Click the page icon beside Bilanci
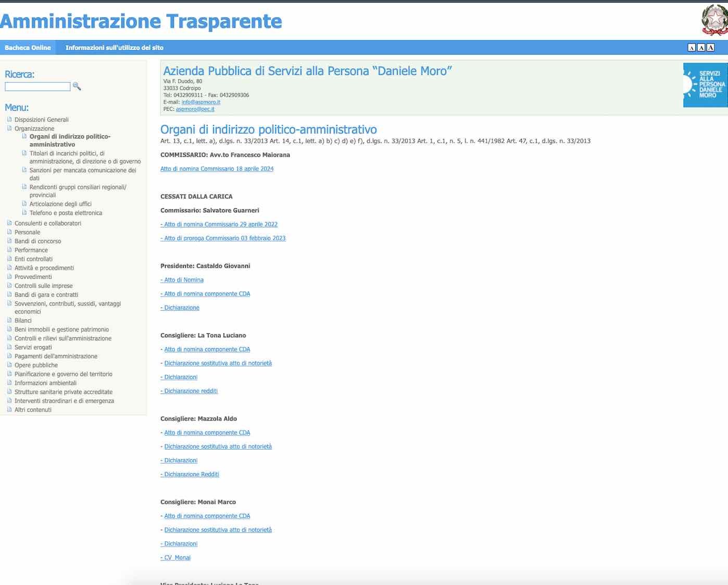The image size is (728, 585). click(x=9, y=320)
